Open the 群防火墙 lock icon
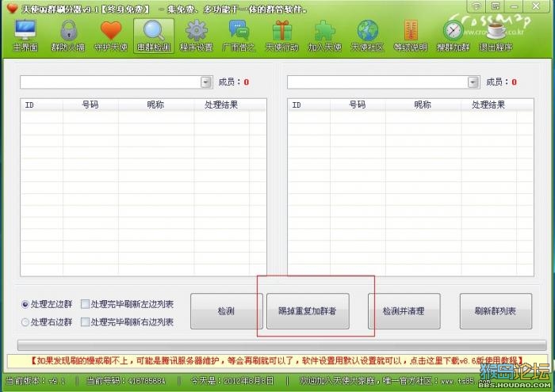This screenshot has height=392, width=555. tap(68, 36)
